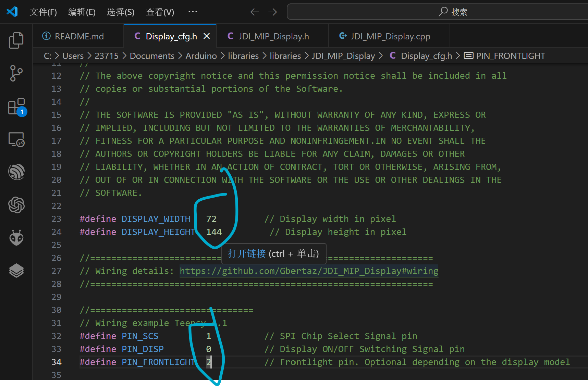The image size is (588, 387).
Task: Click the PIN_FRONTLIGHT macro name in editor
Action: pos(159,362)
